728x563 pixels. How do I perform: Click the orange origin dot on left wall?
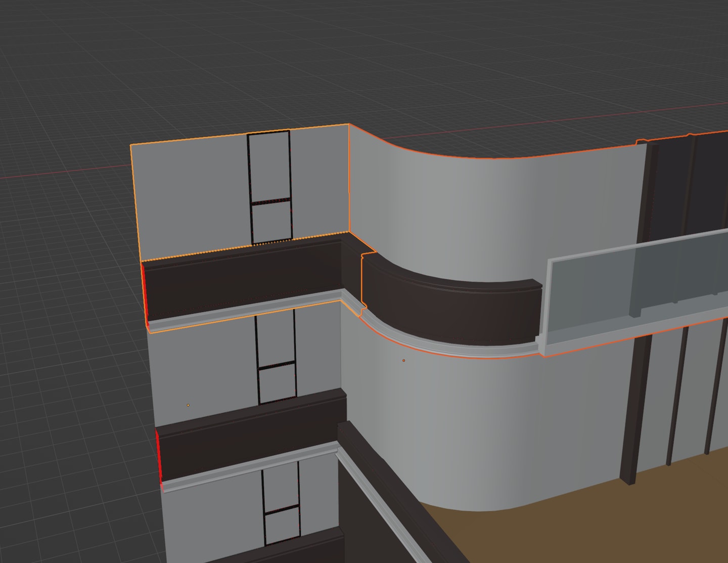pyautogui.click(x=188, y=405)
